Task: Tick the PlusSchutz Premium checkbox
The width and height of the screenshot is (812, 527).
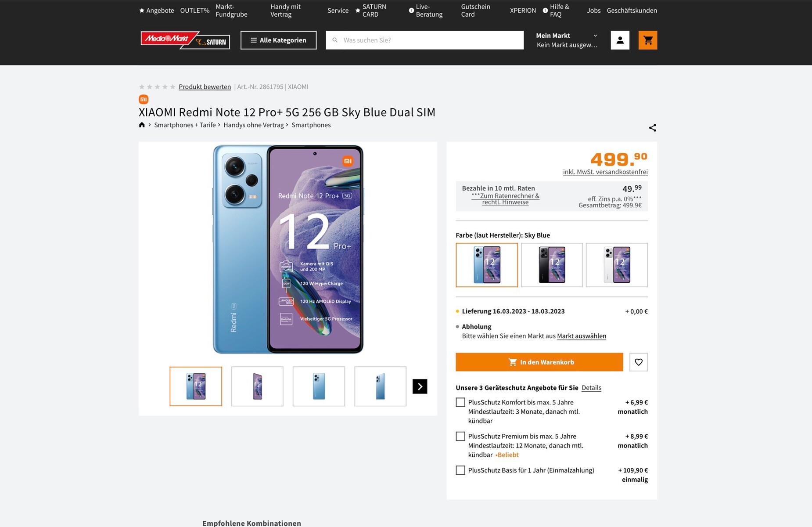Action: [460, 436]
